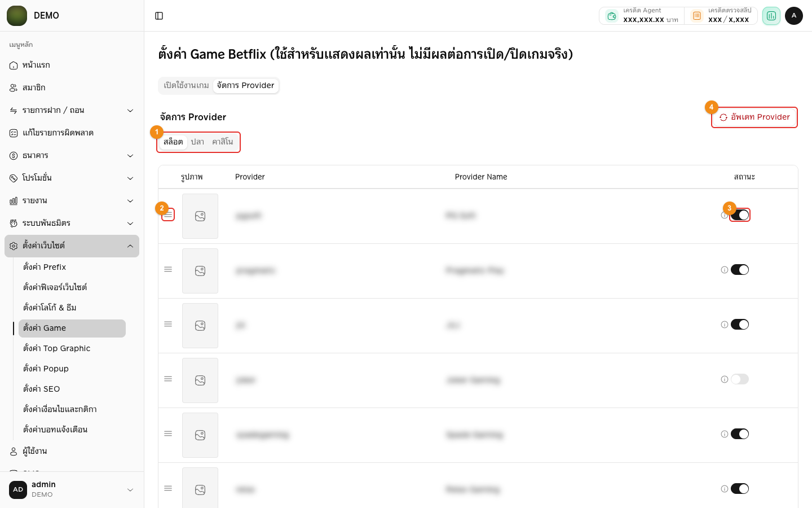The image size is (812, 508).
Task: Click the info icon in the fifth provider row
Action: click(x=725, y=434)
